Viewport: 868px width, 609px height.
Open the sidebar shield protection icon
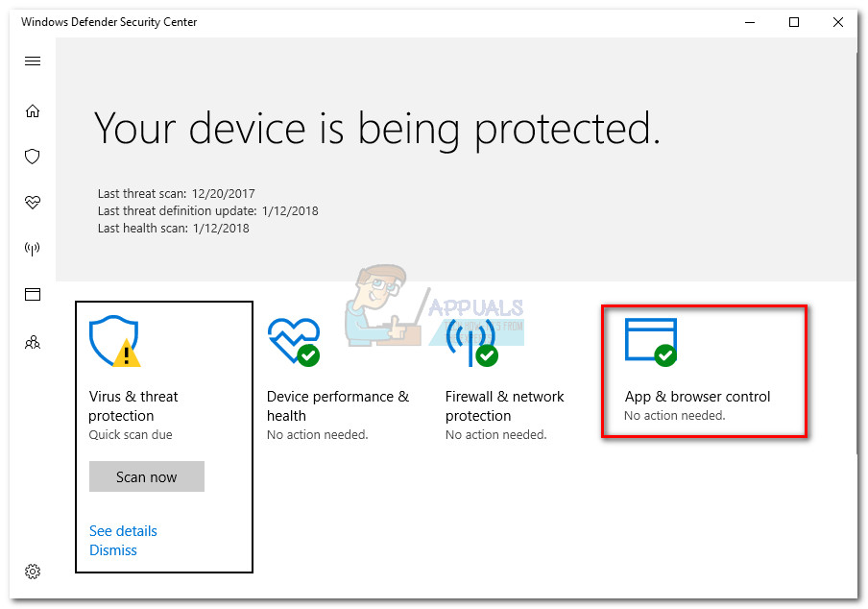coord(33,156)
